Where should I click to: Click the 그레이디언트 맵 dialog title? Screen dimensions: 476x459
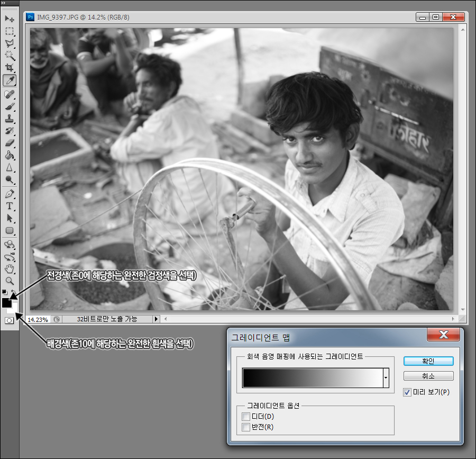click(x=261, y=337)
